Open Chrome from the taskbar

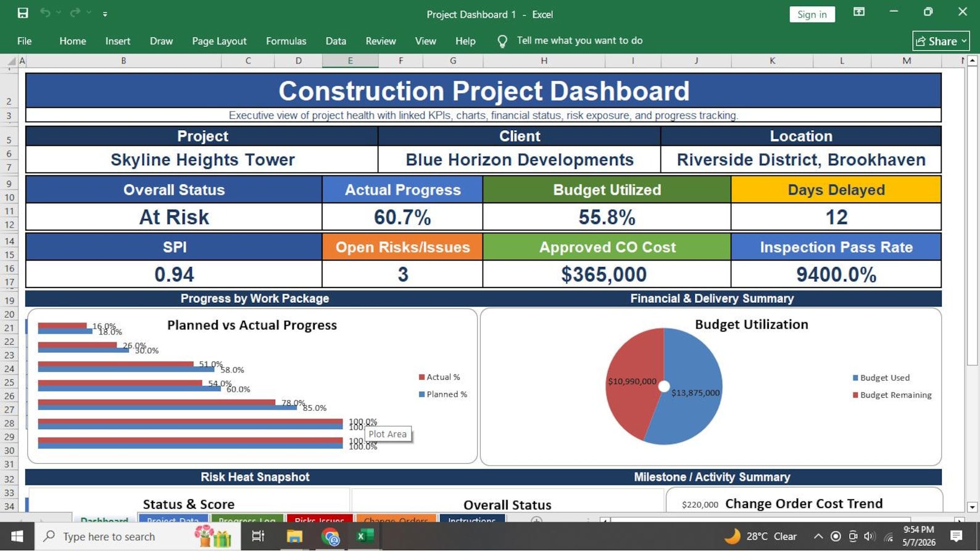pyautogui.click(x=330, y=537)
